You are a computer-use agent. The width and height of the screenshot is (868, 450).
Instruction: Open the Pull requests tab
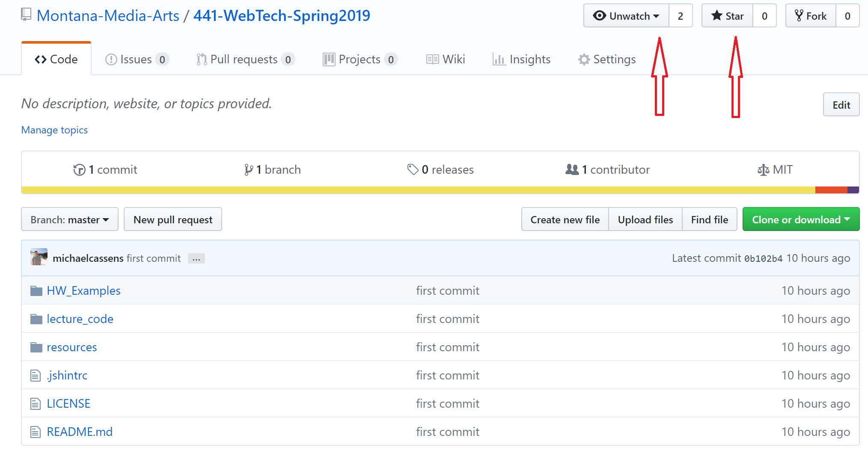245,59
